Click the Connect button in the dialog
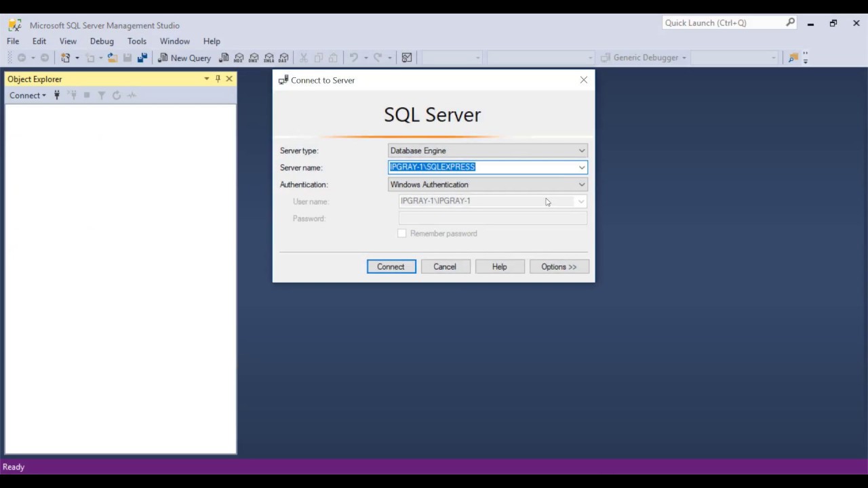 (391, 266)
